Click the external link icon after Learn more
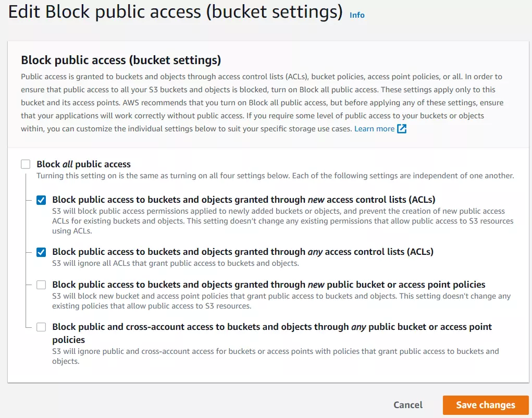 [x=402, y=129]
